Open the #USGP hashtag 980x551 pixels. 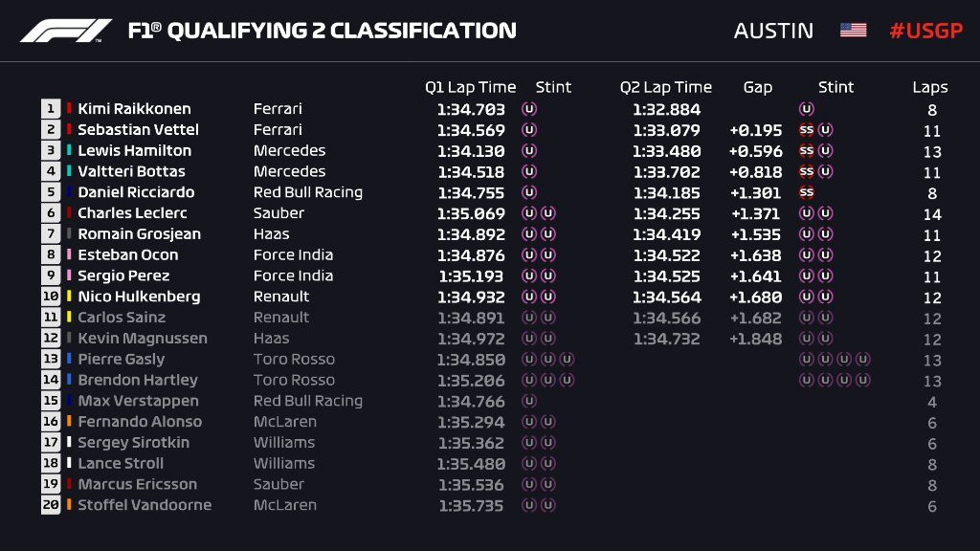(x=924, y=31)
